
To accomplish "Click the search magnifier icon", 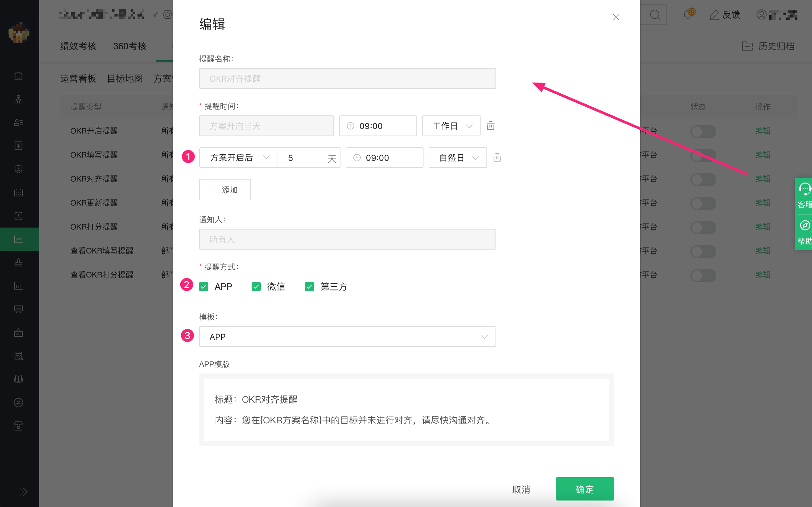I will click(x=655, y=15).
